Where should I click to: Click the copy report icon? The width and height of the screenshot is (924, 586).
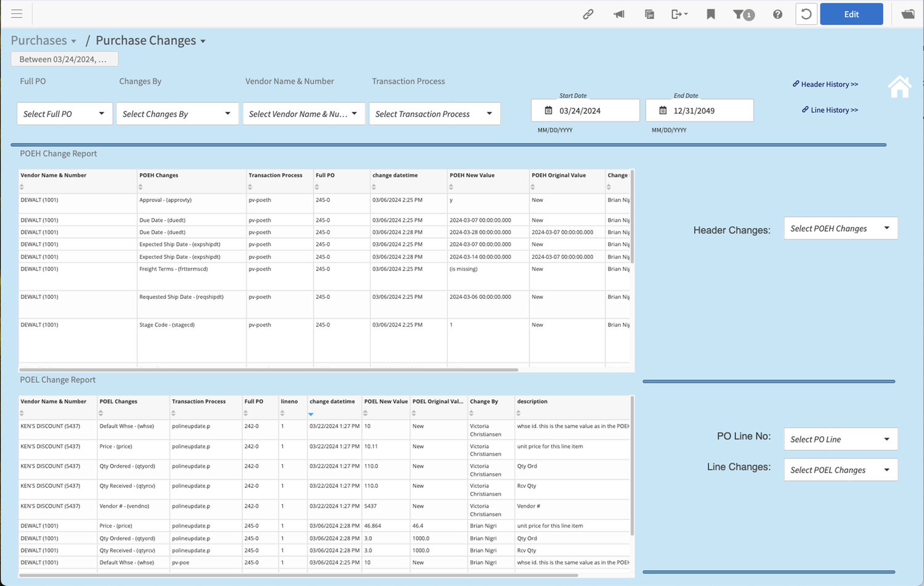(649, 14)
